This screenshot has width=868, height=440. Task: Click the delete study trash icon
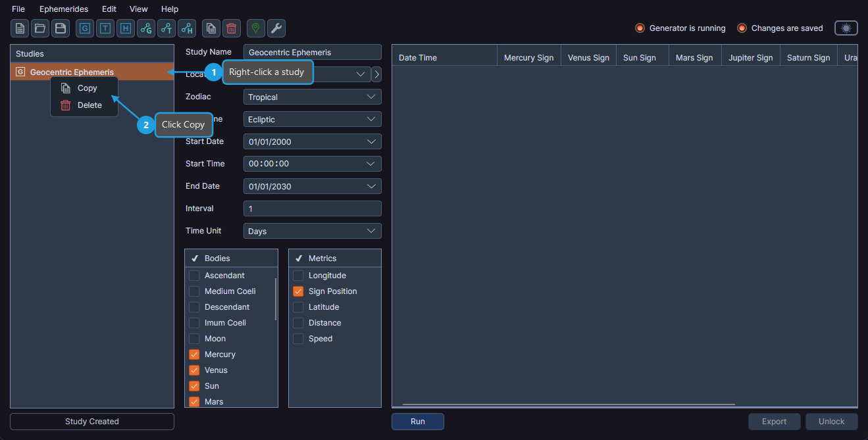(231, 28)
